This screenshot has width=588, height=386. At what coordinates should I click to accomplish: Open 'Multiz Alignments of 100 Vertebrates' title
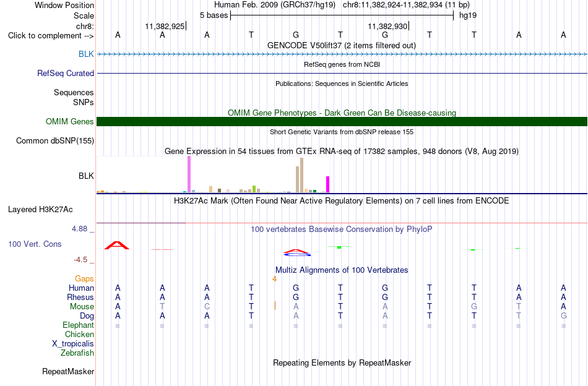tap(342, 270)
